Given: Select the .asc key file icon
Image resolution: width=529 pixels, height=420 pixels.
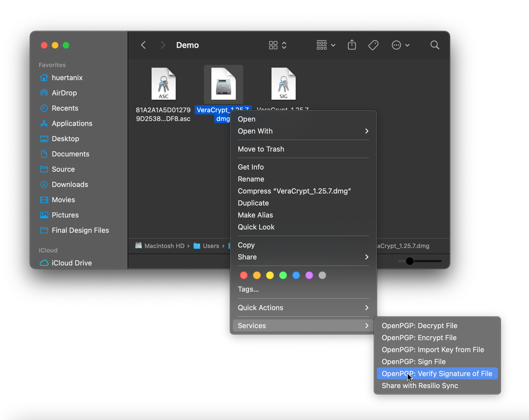Looking at the screenshot, I should coord(163,84).
